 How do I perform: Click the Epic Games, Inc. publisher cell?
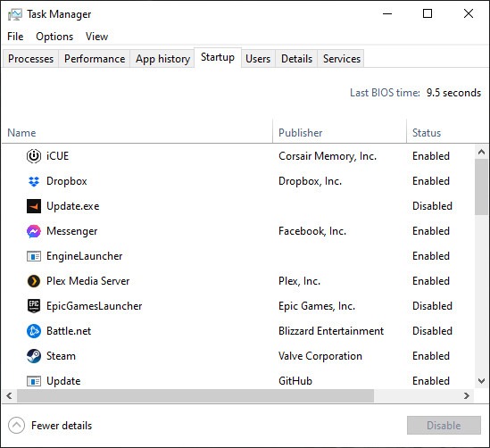point(317,306)
